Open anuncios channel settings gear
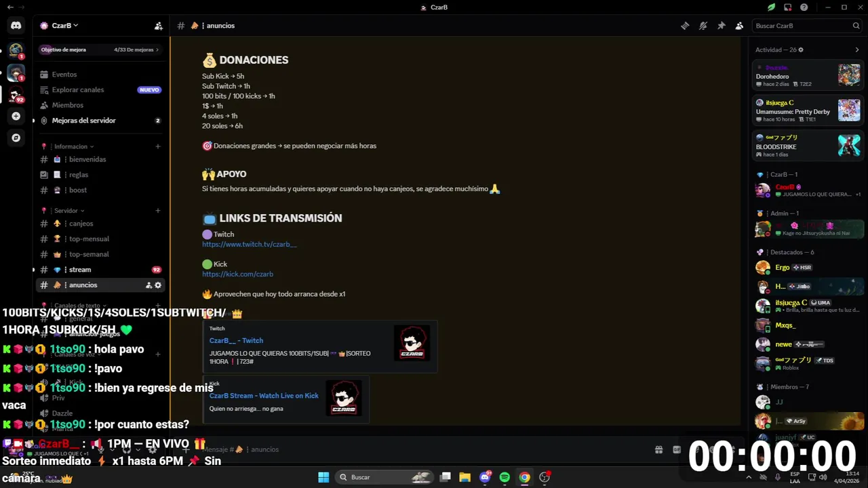 [158, 285]
